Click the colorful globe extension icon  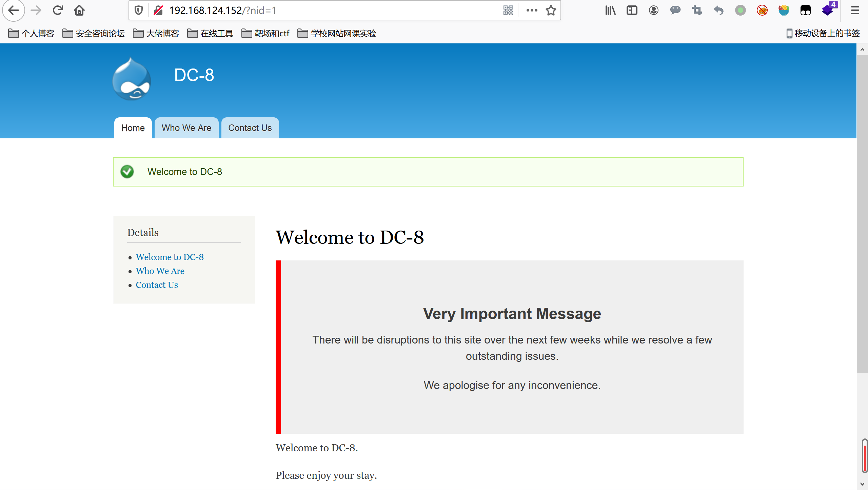pyautogui.click(x=784, y=11)
